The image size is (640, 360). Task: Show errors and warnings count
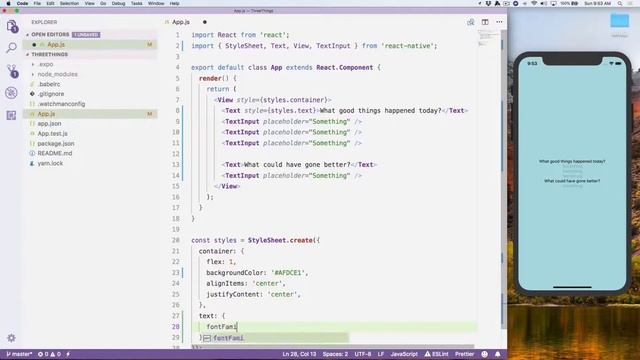click(x=49, y=354)
